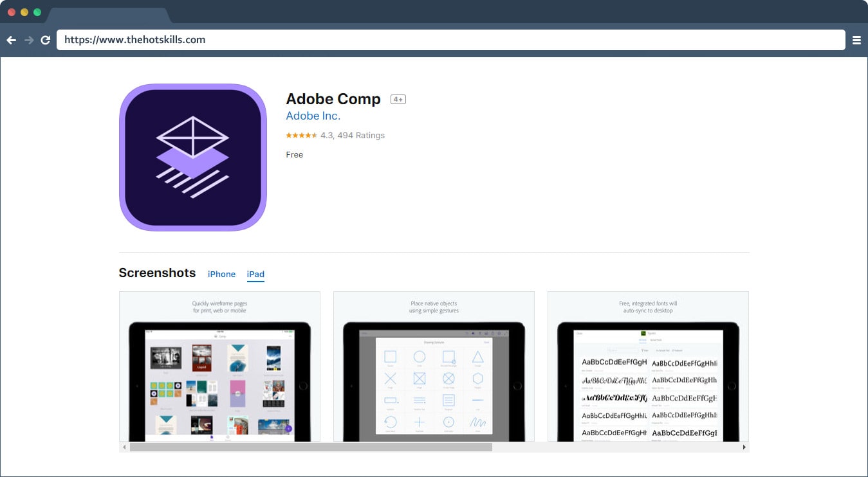Click the yellow minimize window button

24,12
